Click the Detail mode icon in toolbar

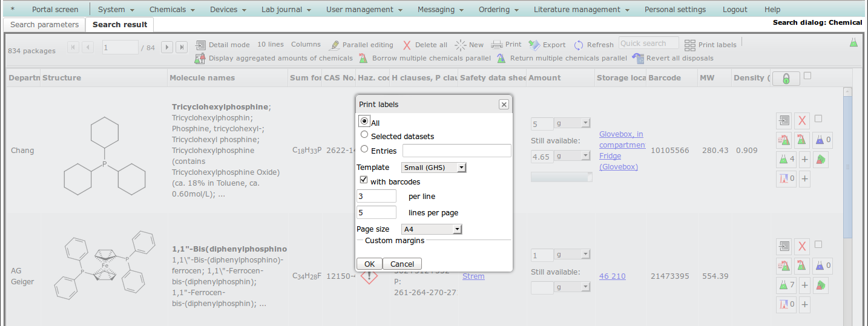tap(201, 45)
